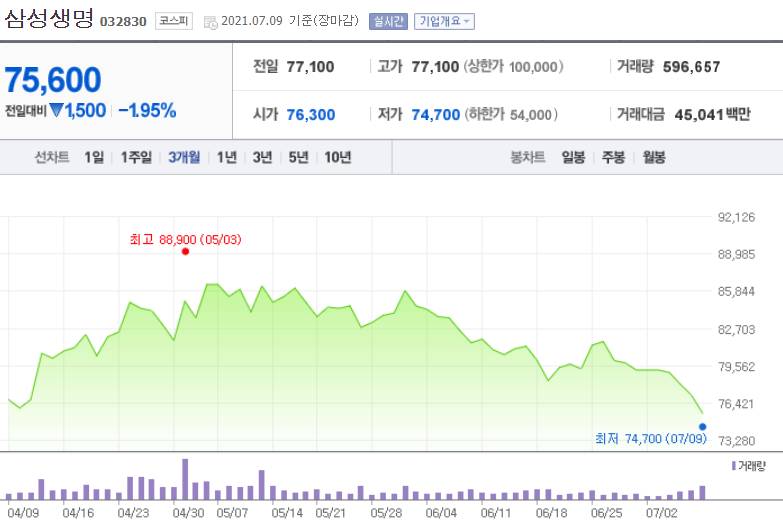The height and width of the screenshot is (527, 783).
Task: Switch to 일봉 candlestick chart
Action: tap(573, 157)
